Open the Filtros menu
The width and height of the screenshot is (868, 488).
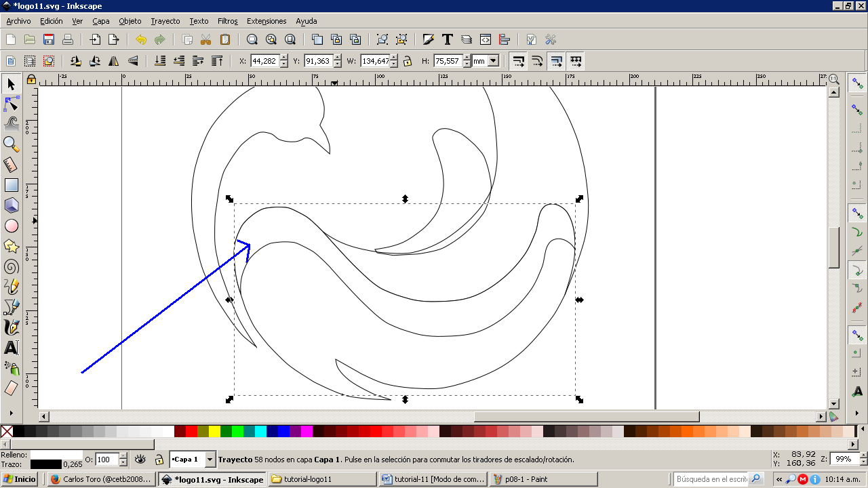click(x=228, y=21)
